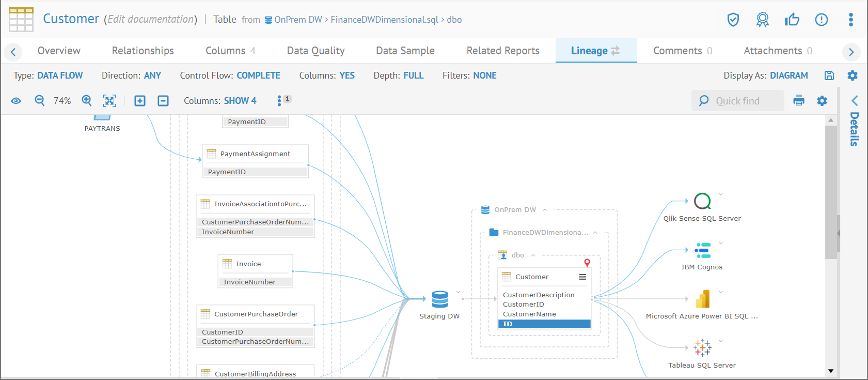Open the Type DATA FLOW dropdown
This screenshot has width=868, height=380.
[60, 75]
